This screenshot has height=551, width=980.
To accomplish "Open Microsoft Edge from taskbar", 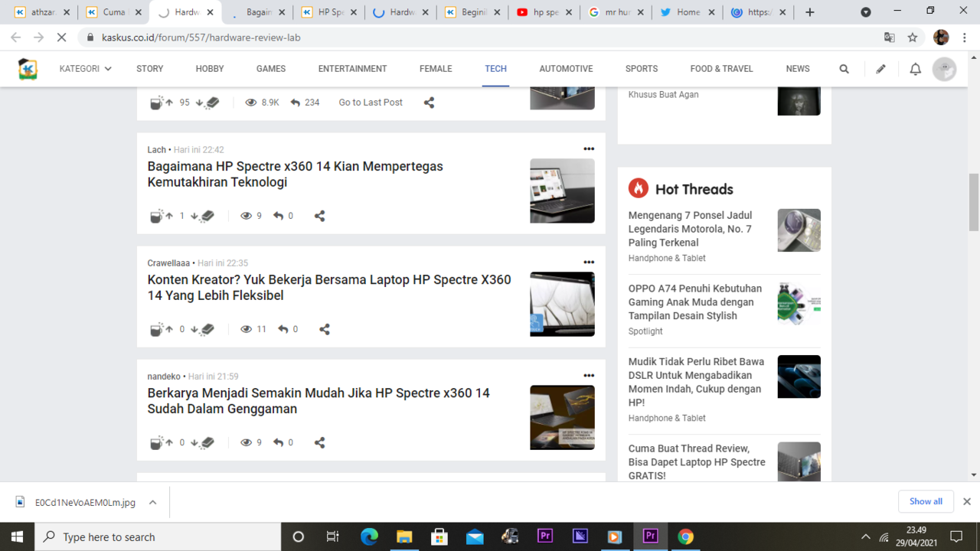I will [x=369, y=537].
